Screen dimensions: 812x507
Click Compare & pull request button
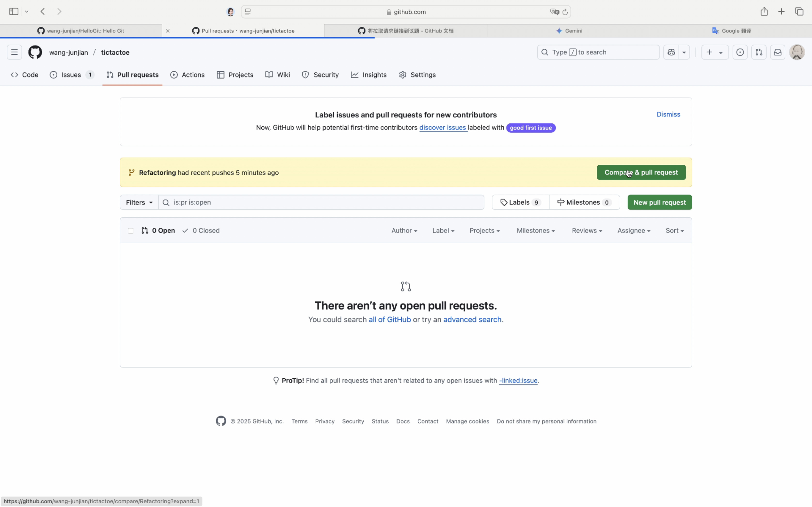pyautogui.click(x=641, y=172)
